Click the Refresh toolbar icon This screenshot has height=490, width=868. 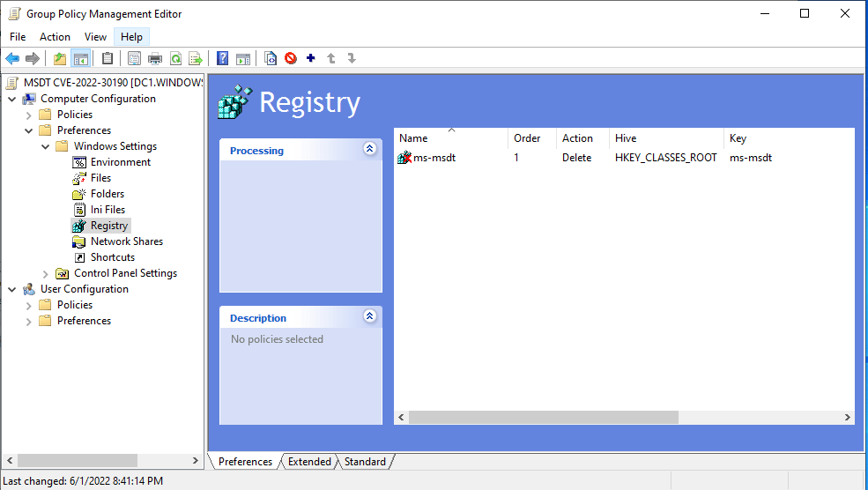[x=175, y=59]
